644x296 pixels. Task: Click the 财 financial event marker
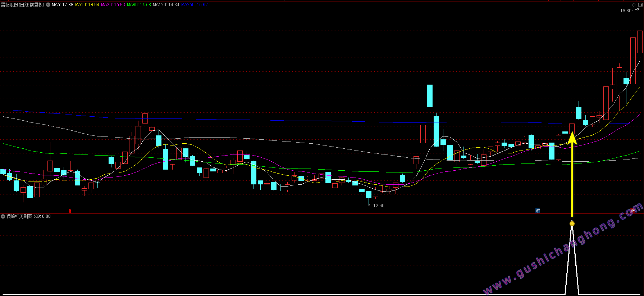tap(538, 211)
